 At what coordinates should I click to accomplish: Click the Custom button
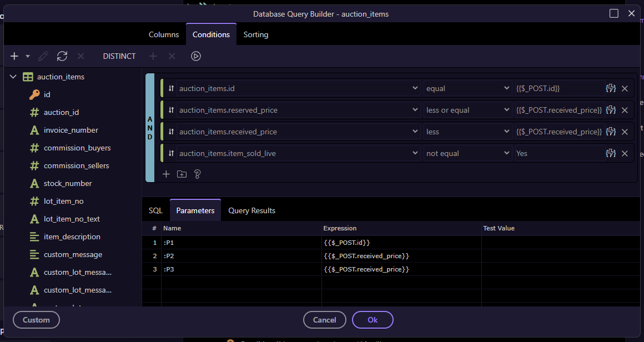click(36, 320)
